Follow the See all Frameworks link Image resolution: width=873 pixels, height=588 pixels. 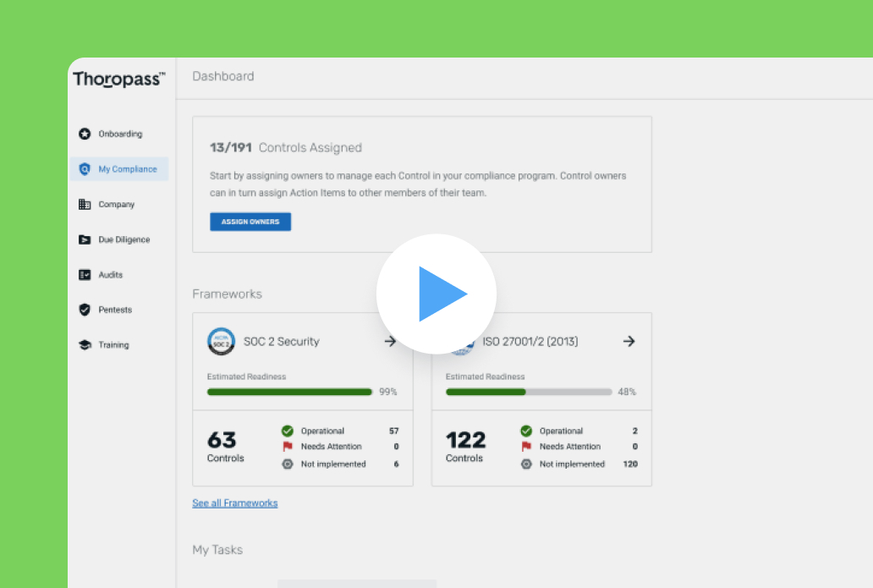point(235,503)
